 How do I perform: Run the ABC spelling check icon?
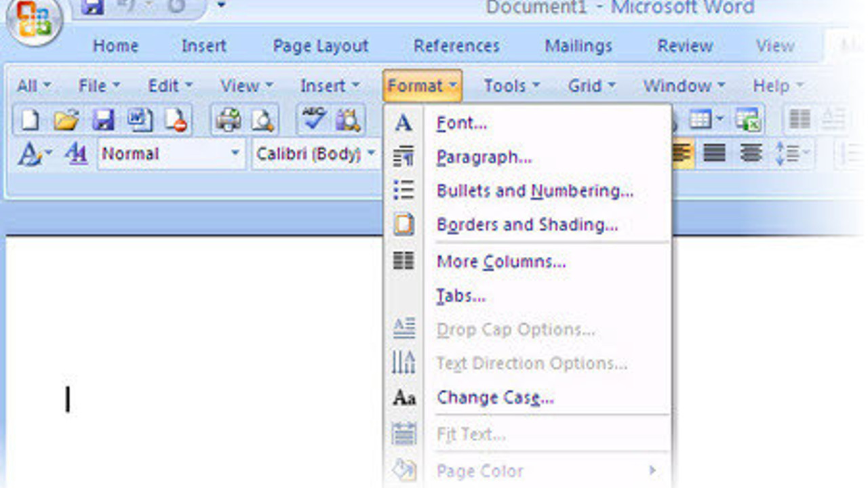click(313, 119)
